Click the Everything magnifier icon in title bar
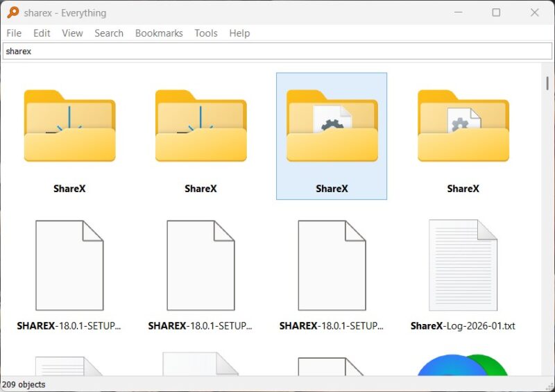555x392 pixels. pyautogui.click(x=12, y=12)
